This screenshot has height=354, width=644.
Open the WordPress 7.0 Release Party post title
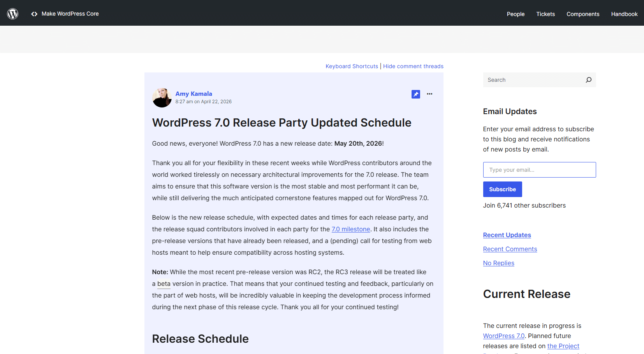[x=282, y=123]
